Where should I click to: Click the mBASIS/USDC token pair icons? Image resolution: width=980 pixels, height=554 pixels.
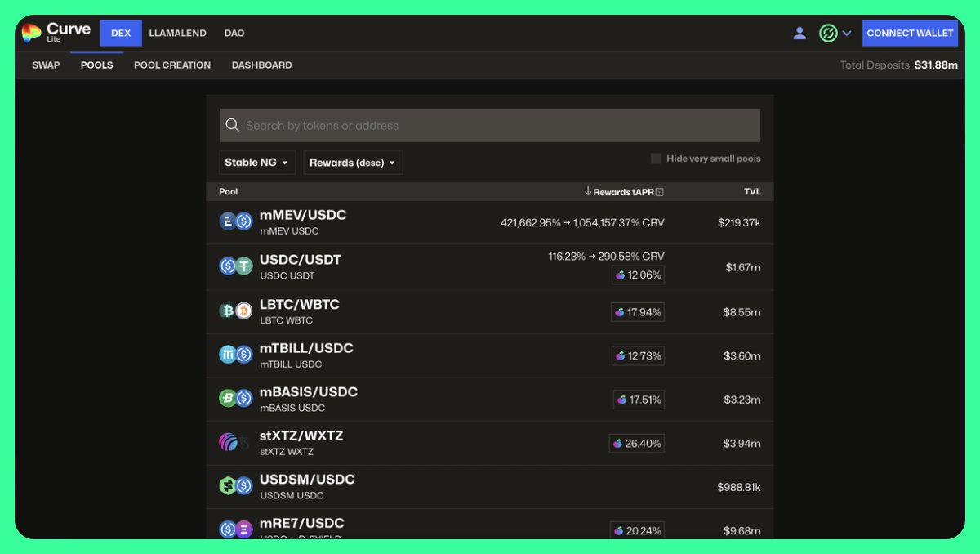(x=236, y=398)
